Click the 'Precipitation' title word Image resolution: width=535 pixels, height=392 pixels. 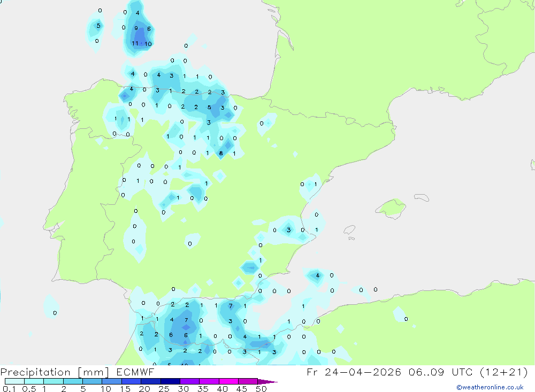tap(35, 372)
